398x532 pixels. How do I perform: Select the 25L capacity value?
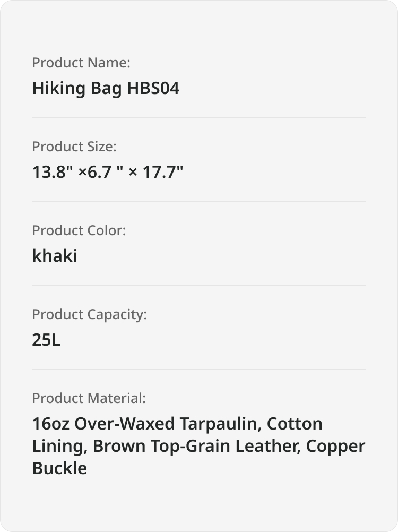tap(46, 340)
